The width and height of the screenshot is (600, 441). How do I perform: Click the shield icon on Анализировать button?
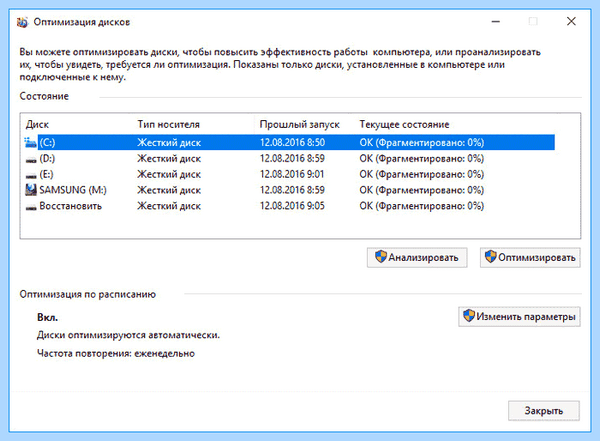click(381, 256)
